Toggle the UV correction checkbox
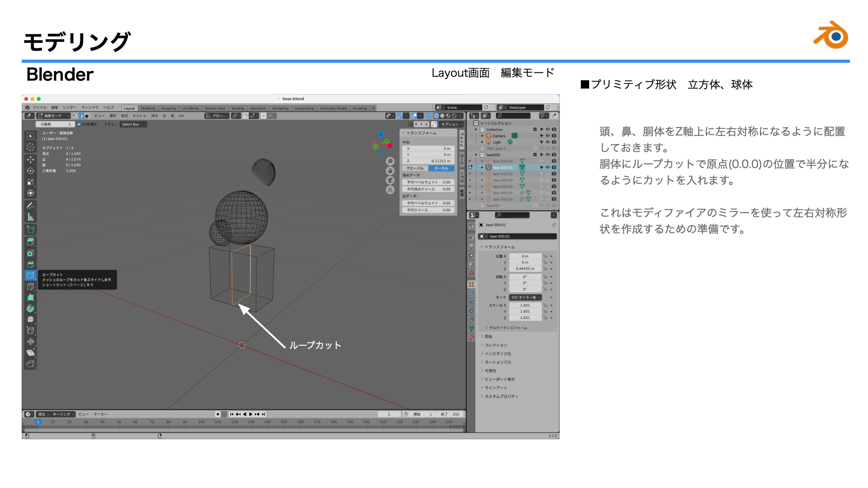The height and width of the screenshot is (488, 868). pyautogui.click(x=79, y=124)
